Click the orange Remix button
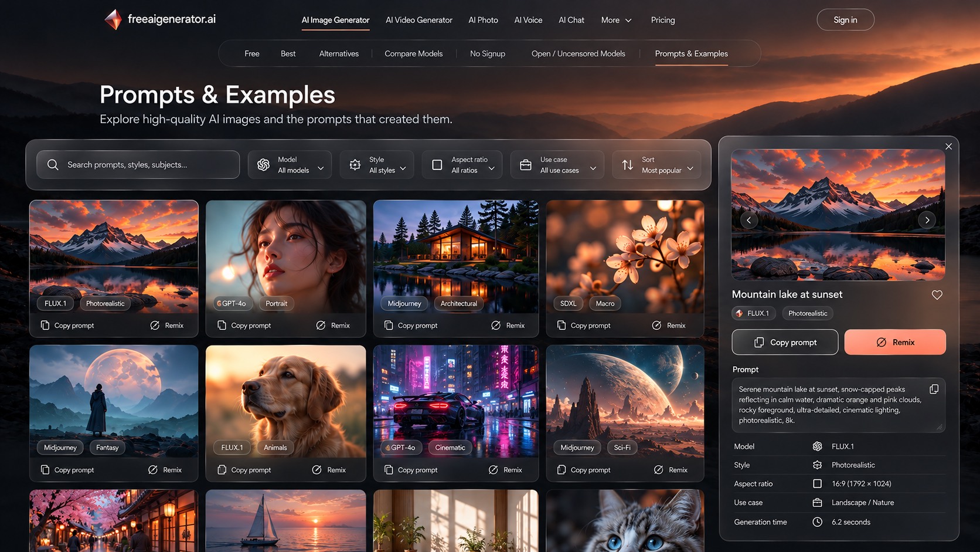Viewport: 980px width, 552px height. [895, 342]
